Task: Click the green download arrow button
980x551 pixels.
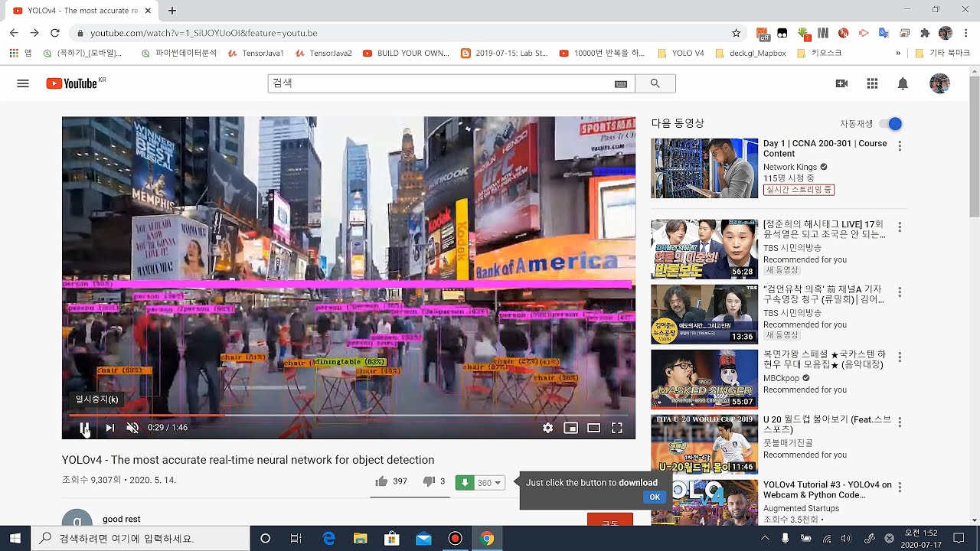Action: (464, 483)
